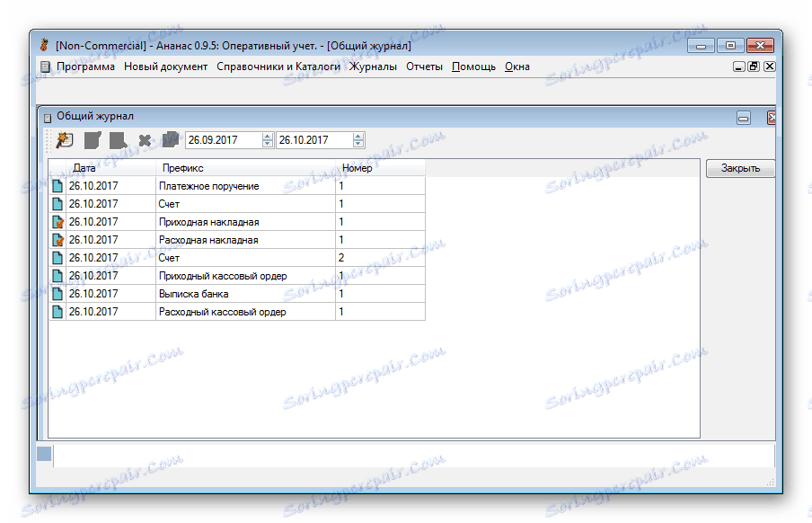Click number cell 2 in Счет row
The width and height of the screenshot is (812, 523).
[380, 258]
